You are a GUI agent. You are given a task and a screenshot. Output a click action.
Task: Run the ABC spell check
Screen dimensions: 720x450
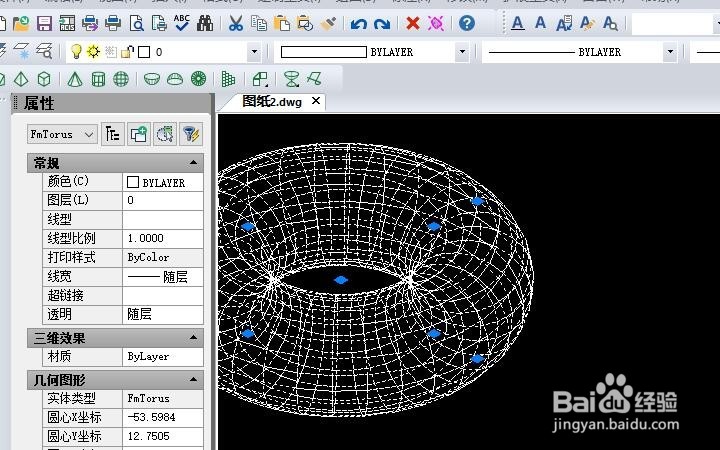[182, 23]
